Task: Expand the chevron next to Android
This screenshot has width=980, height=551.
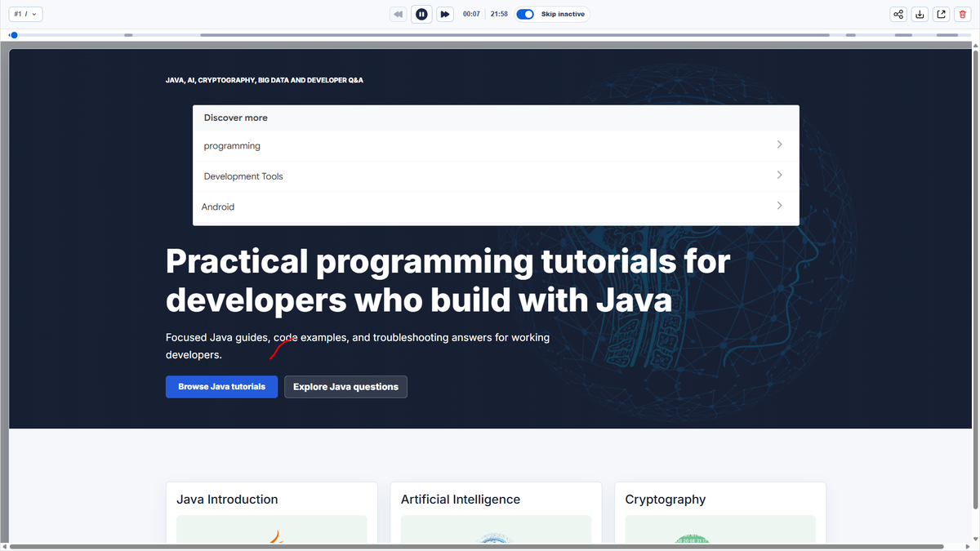Action: tap(779, 206)
